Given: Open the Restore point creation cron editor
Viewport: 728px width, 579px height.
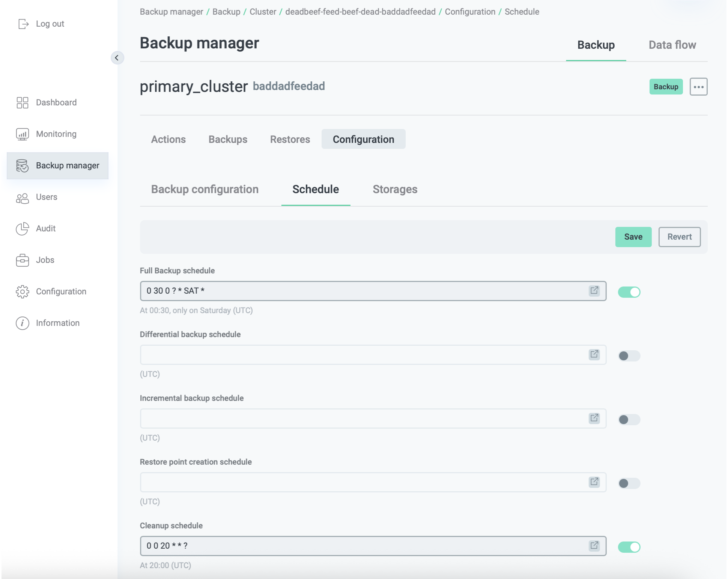Looking at the screenshot, I should (594, 482).
